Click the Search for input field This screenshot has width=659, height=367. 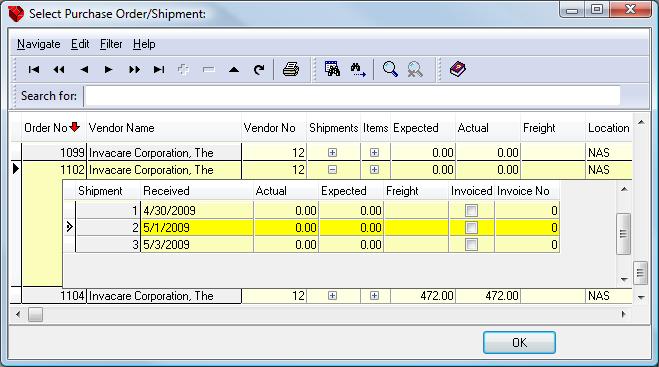pyautogui.click(x=352, y=96)
